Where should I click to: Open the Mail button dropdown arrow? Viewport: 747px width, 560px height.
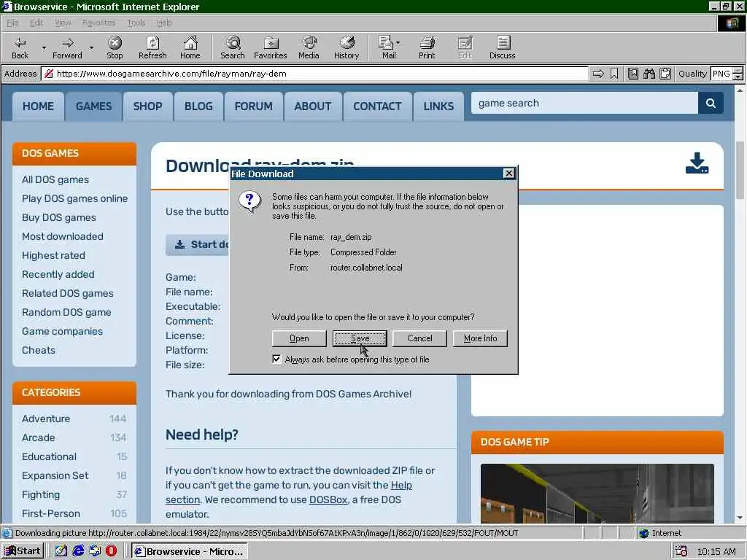[x=398, y=43]
